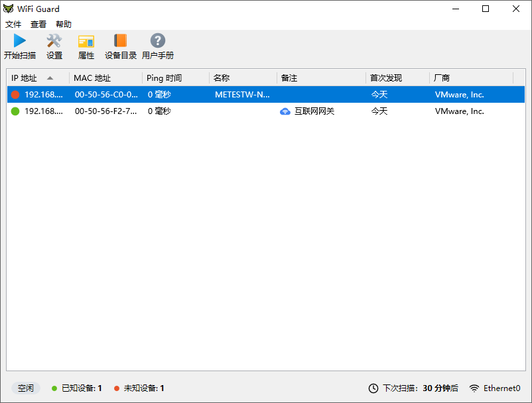Open the user manual (用户手册) question icon
Viewport: 532px width, 403px height.
pos(158,40)
